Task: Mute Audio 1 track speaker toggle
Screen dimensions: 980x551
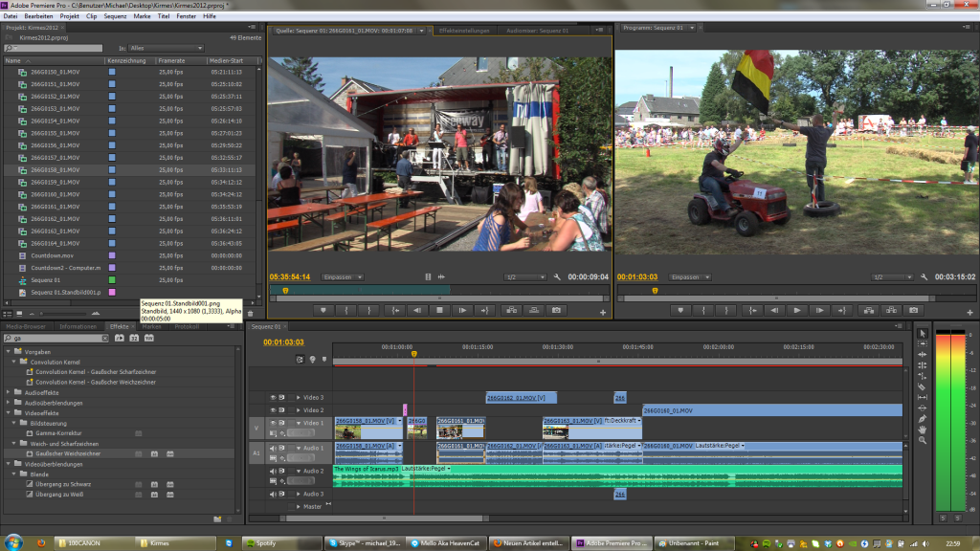Action: (273, 448)
